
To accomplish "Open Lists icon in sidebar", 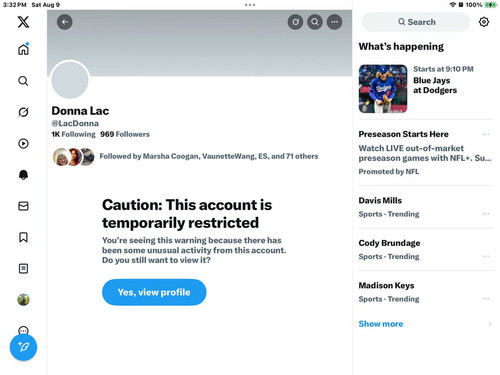I will point(23,268).
